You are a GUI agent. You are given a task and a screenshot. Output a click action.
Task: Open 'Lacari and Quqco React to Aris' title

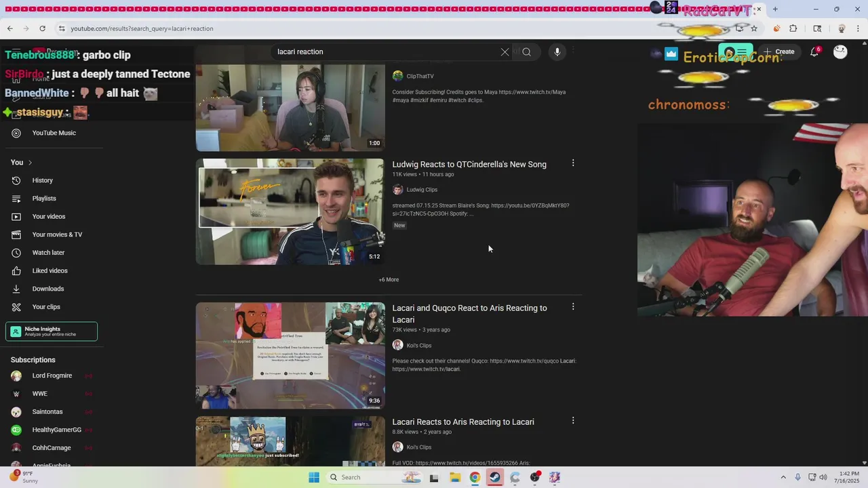click(469, 314)
